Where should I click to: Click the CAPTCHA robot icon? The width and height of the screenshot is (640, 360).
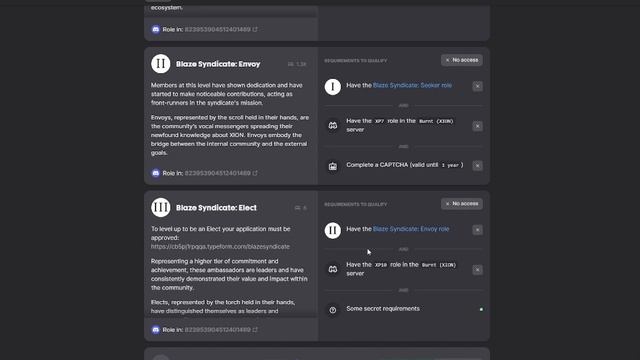click(x=333, y=166)
